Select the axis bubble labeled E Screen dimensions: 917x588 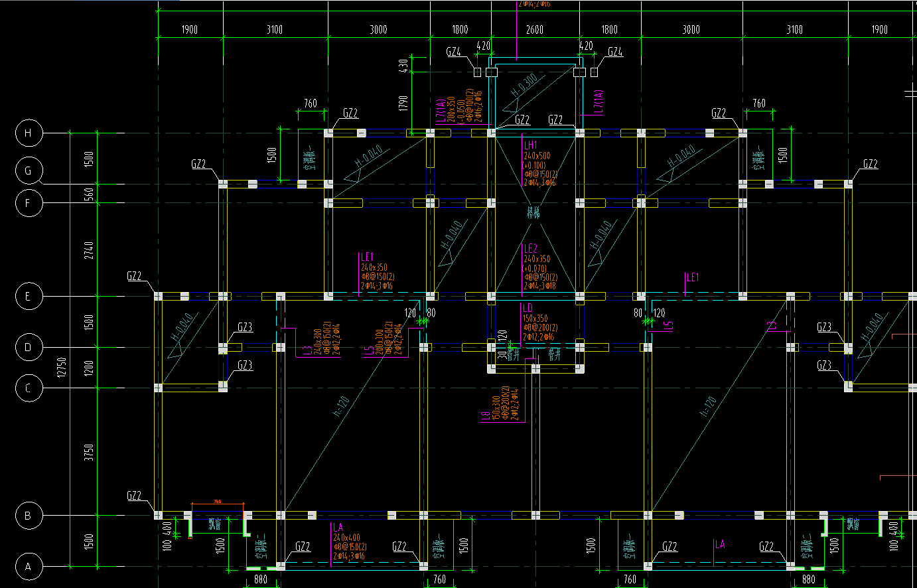click(x=28, y=296)
